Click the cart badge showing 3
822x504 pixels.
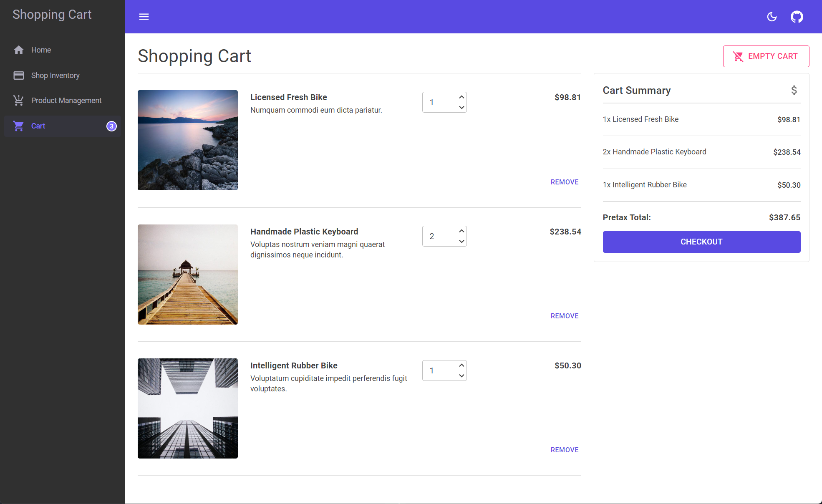tap(111, 126)
